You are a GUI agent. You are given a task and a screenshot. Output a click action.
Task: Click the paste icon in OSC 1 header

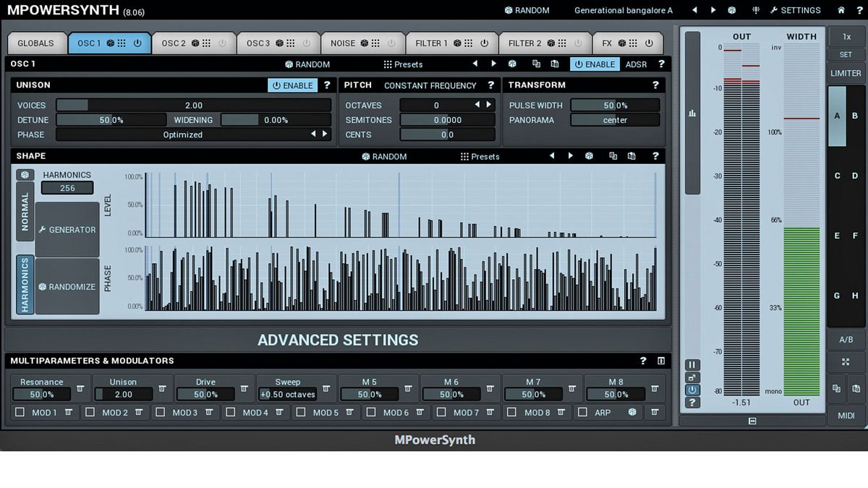click(555, 64)
